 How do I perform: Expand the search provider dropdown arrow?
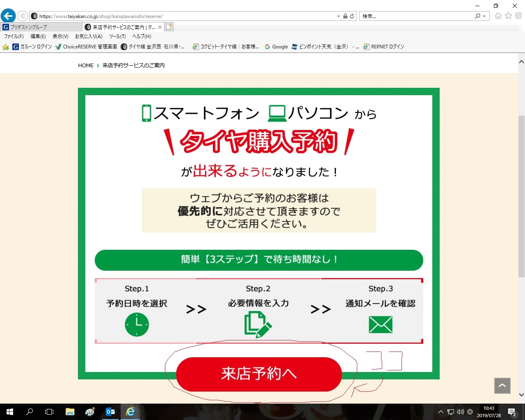484,16
